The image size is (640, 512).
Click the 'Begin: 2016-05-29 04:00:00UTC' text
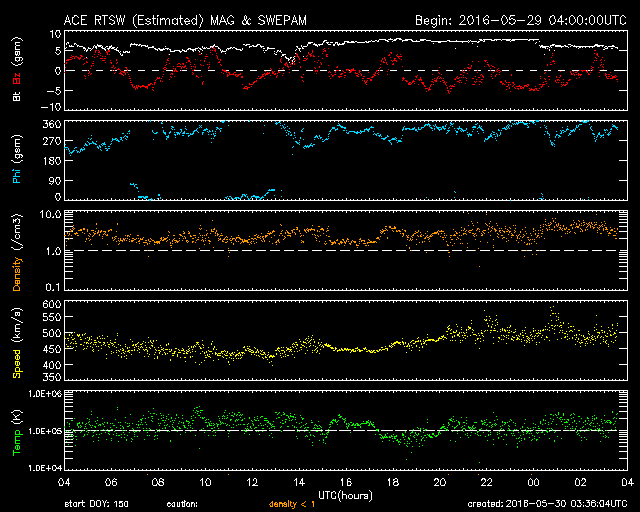click(x=521, y=20)
